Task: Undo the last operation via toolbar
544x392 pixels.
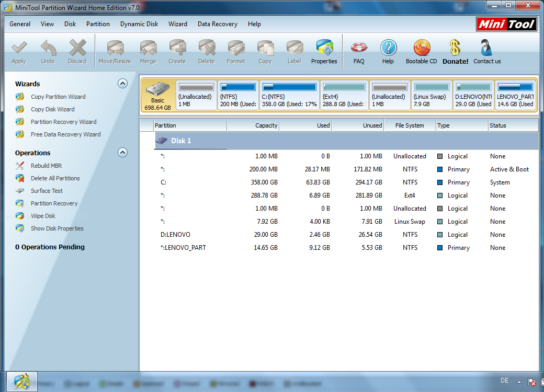Action: (x=48, y=48)
